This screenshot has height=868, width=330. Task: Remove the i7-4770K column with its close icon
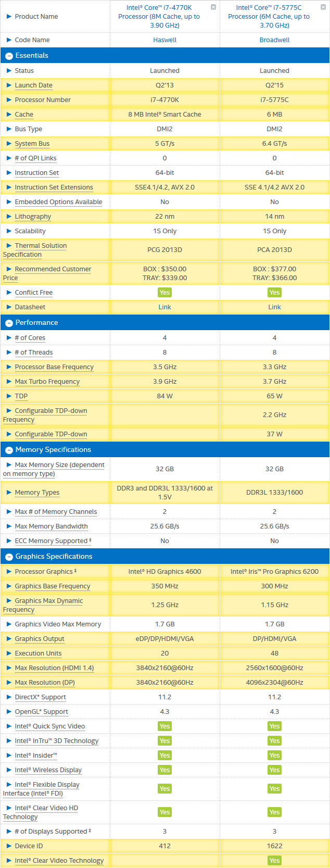213,7
